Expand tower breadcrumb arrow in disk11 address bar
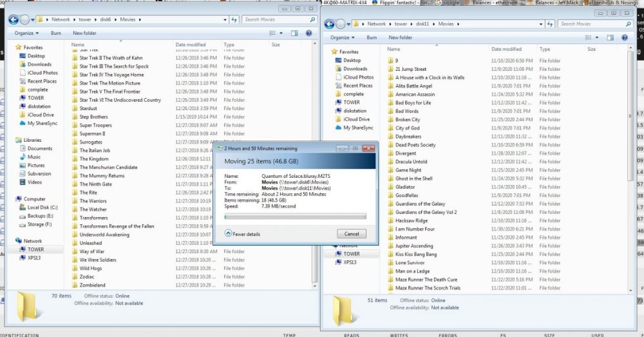The height and width of the screenshot is (337, 644). coord(412,24)
